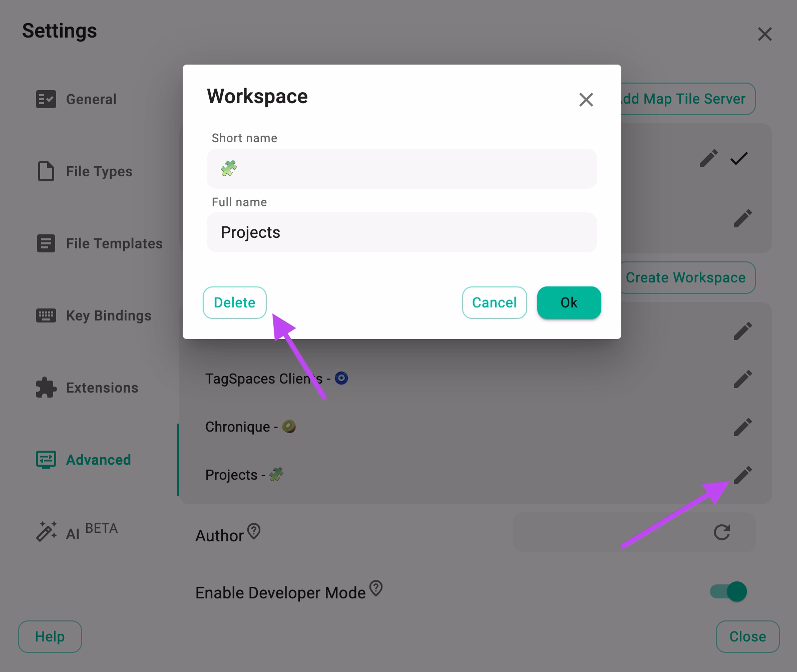The height and width of the screenshot is (672, 797).
Task: Cancel the Workspace dialog
Action: tap(495, 302)
